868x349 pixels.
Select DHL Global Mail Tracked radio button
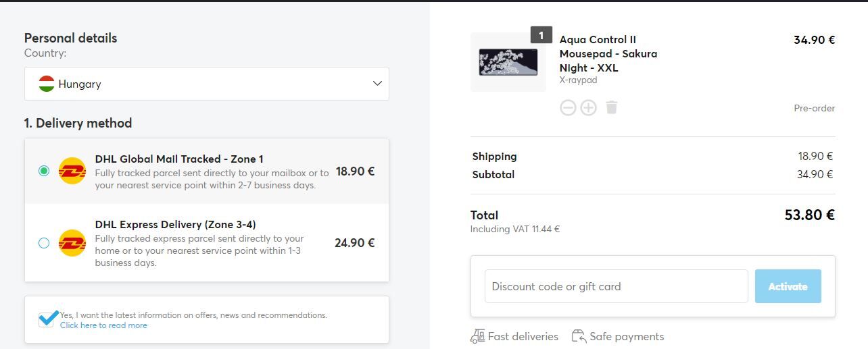point(44,171)
